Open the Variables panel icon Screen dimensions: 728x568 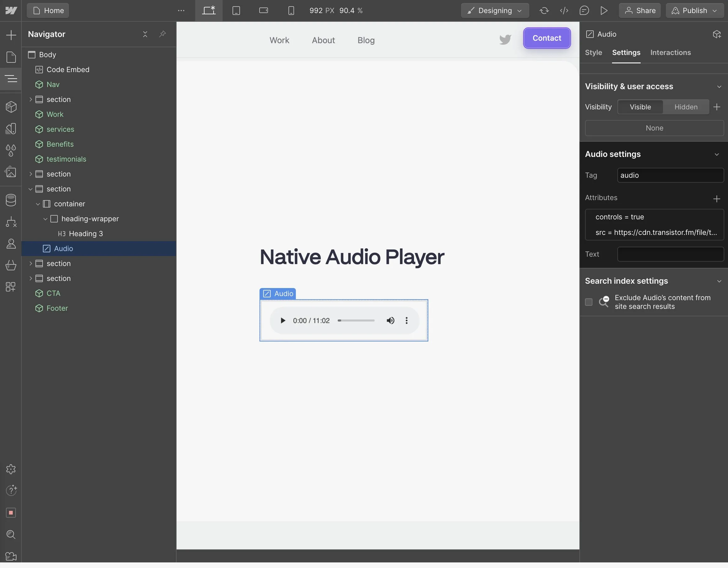tap(11, 129)
